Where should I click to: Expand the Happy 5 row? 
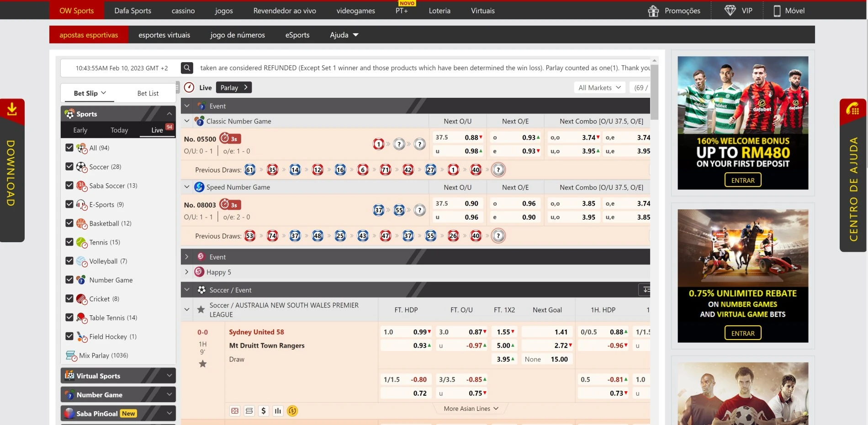coord(187,272)
